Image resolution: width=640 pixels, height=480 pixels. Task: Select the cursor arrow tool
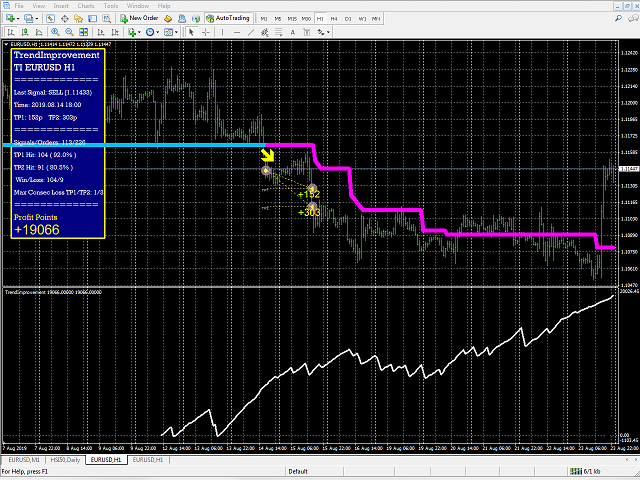[191, 32]
